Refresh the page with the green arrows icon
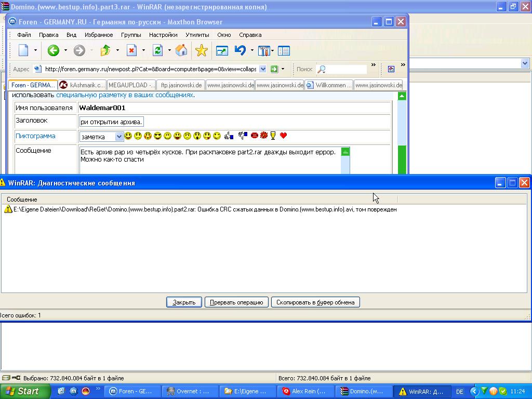The width and height of the screenshot is (532, 399). (158, 50)
